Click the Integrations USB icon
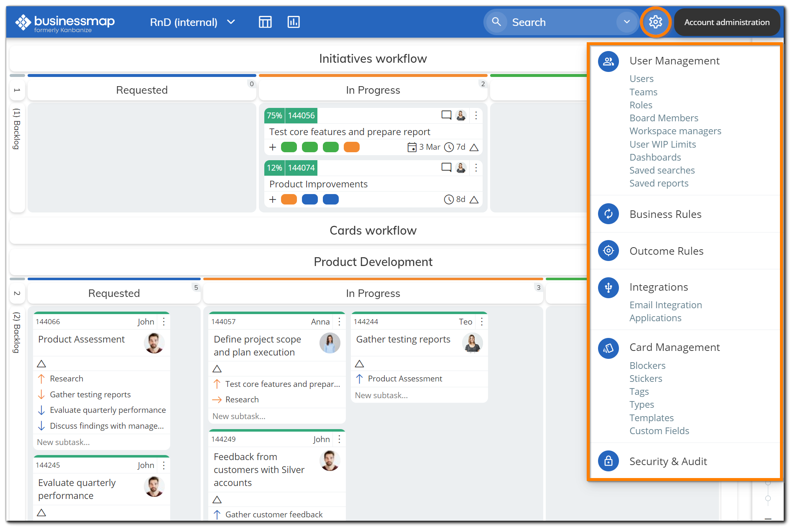The width and height of the screenshot is (795, 532). click(x=608, y=287)
